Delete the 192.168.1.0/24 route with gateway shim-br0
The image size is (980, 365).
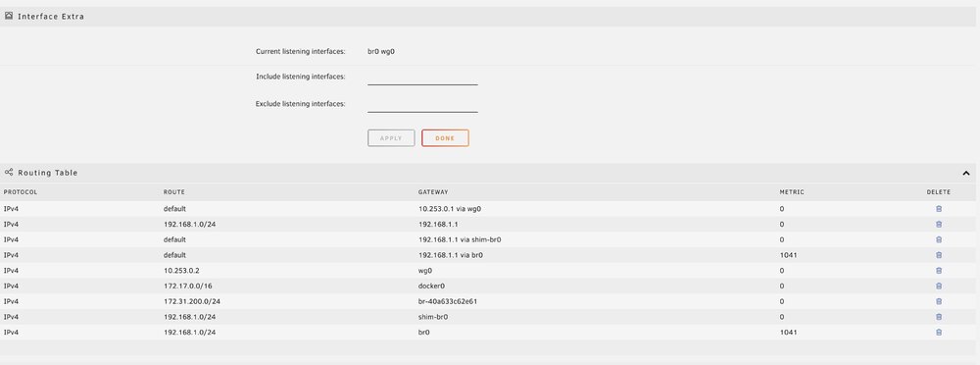tap(939, 317)
